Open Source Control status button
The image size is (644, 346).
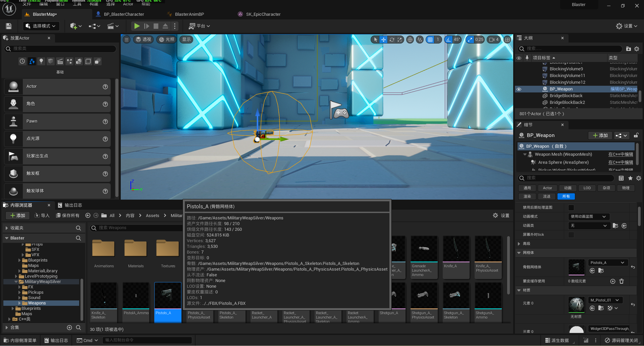[x=622, y=340]
